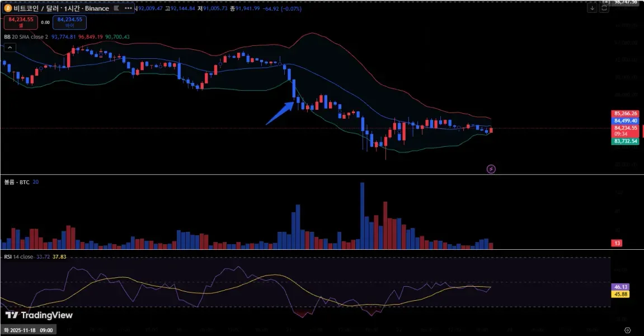Open the Bitcoin symbol search
The width and height of the screenshot is (644, 336).
(x=62, y=8)
